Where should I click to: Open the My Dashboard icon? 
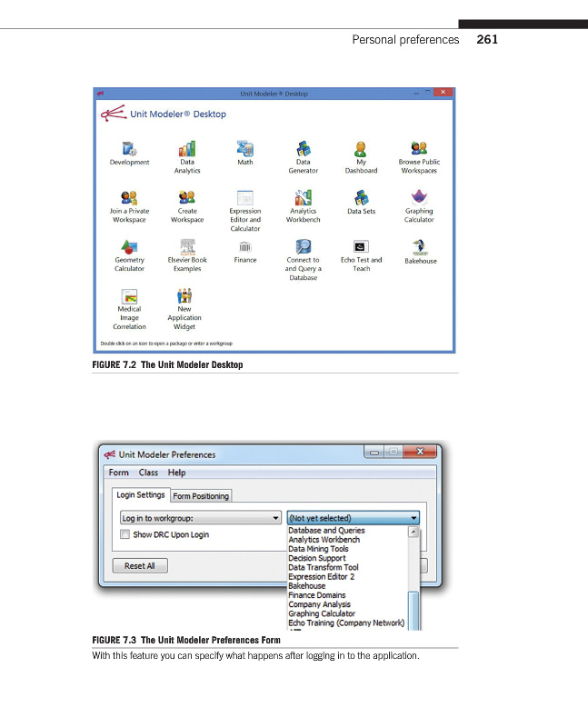point(361,149)
